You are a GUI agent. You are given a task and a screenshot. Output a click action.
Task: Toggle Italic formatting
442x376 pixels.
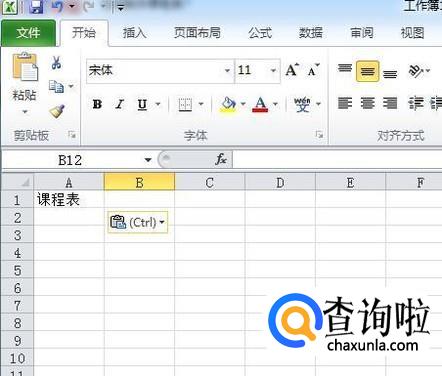[x=119, y=104]
